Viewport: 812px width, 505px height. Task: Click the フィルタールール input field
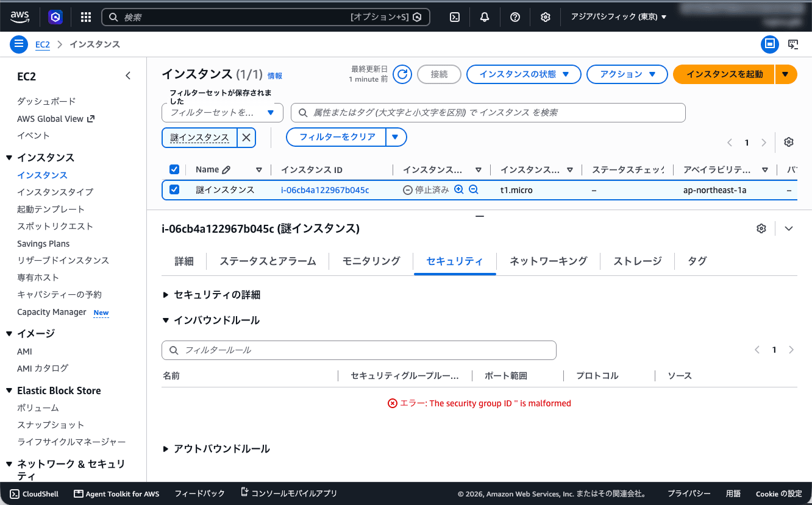pos(359,350)
